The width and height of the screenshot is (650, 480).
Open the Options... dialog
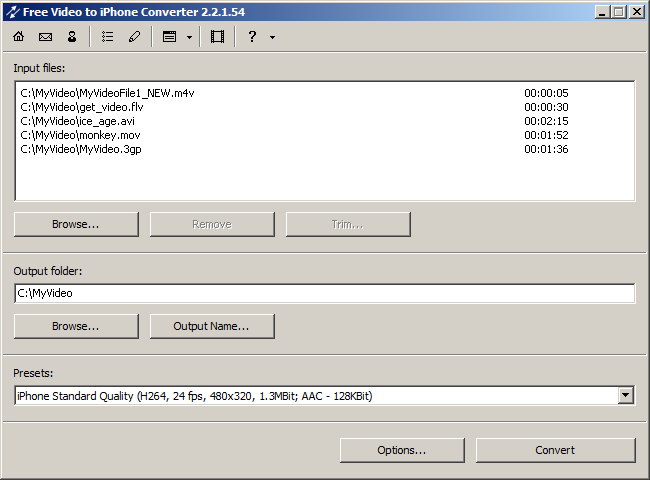[x=402, y=450]
